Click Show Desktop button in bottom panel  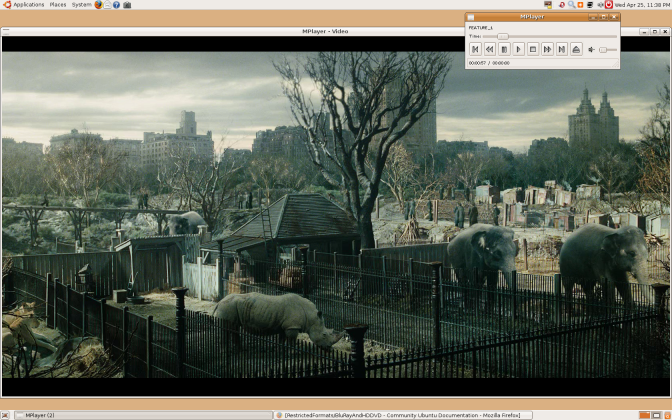(x=5, y=415)
